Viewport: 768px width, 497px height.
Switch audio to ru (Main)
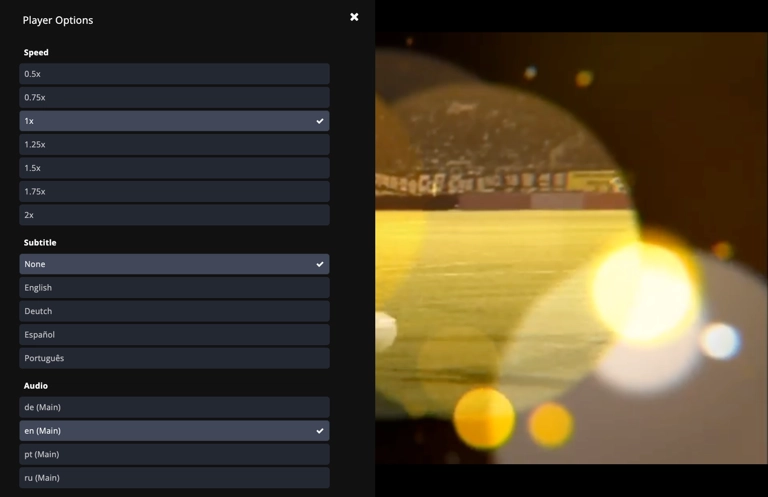pos(174,477)
